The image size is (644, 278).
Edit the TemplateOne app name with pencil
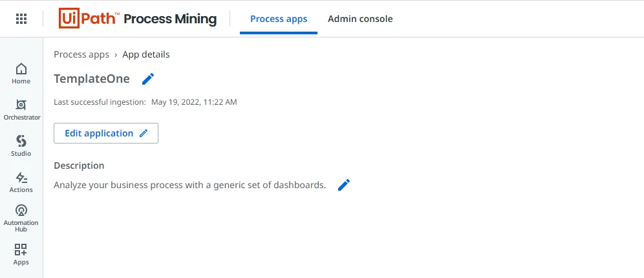coord(148,79)
